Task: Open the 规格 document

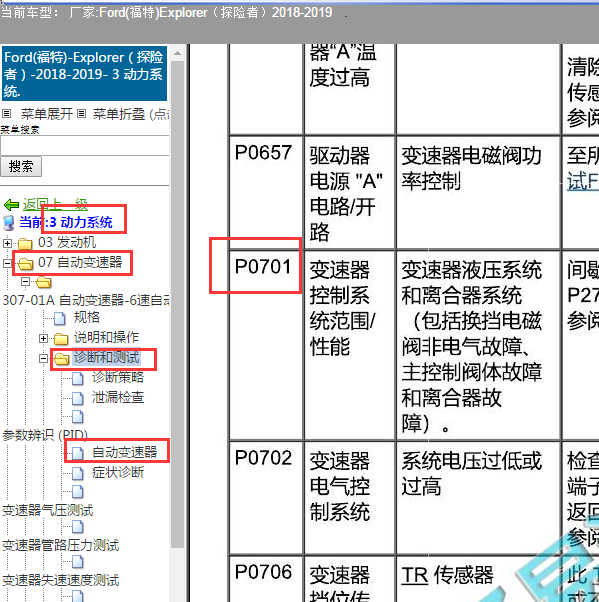Action: pyautogui.click(x=86, y=317)
